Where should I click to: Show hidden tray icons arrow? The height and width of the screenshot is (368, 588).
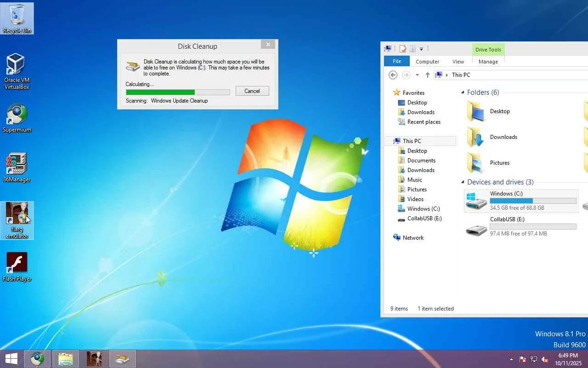(511, 359)
